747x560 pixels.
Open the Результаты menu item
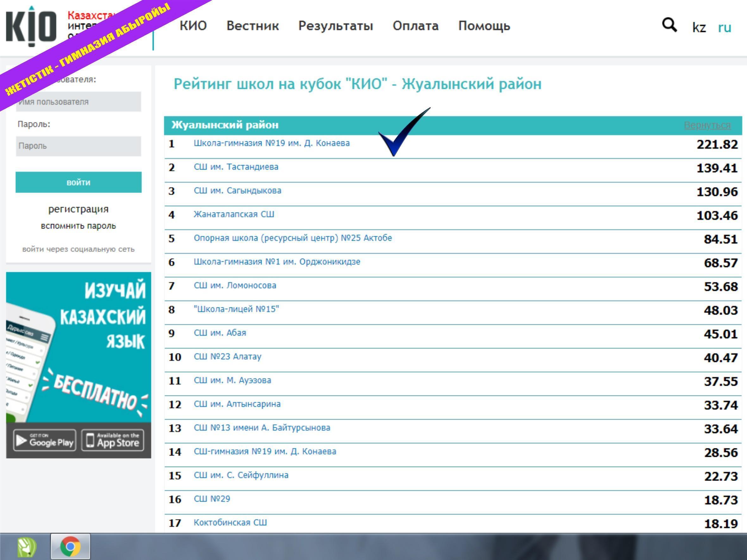pyautogui.click(x=336, y=26)
